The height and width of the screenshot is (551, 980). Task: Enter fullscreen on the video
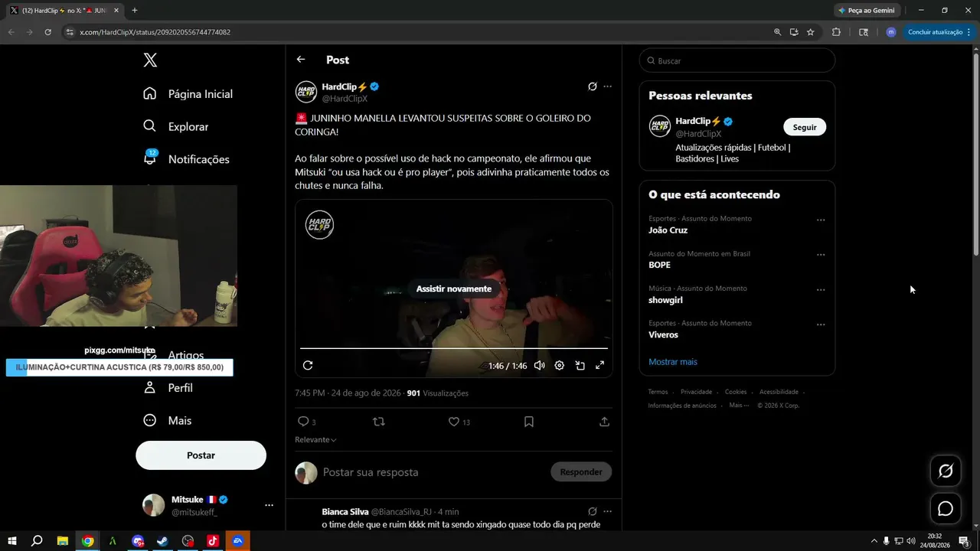point(599,365)
